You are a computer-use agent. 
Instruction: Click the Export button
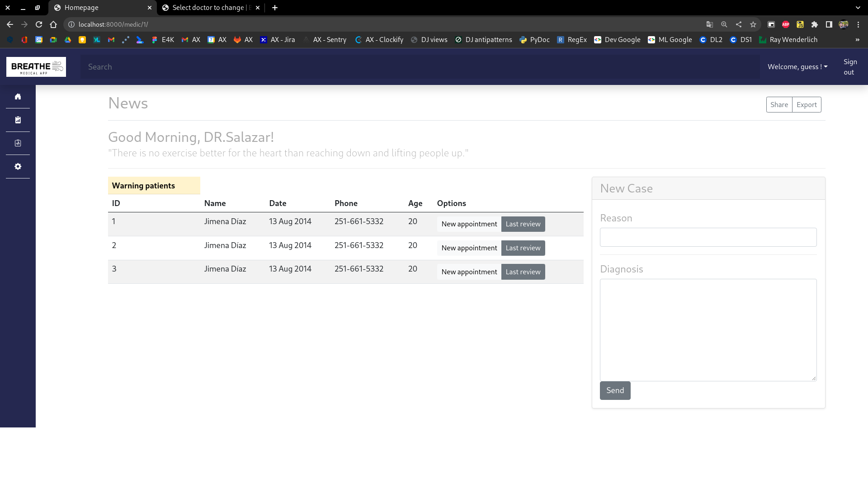[807, 104]
